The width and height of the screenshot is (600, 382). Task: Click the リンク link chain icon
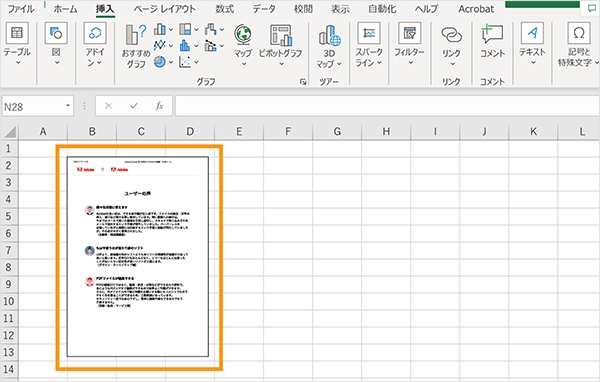452,34
